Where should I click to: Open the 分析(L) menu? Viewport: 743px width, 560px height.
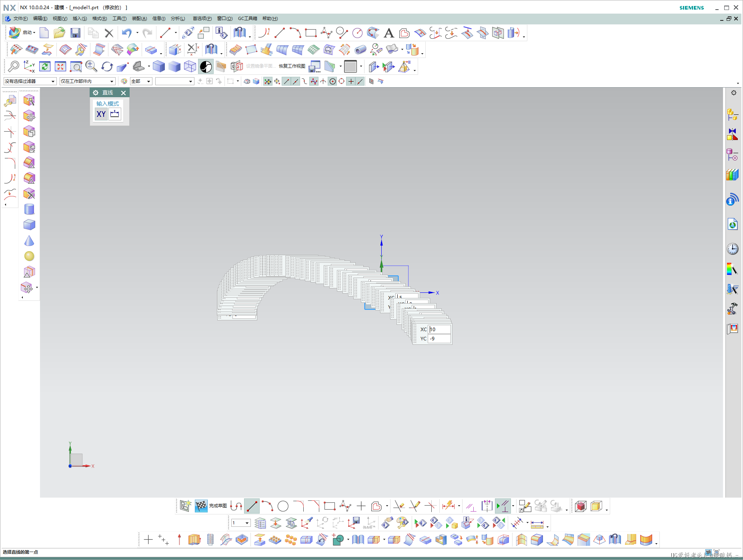(x=178, y=18)
